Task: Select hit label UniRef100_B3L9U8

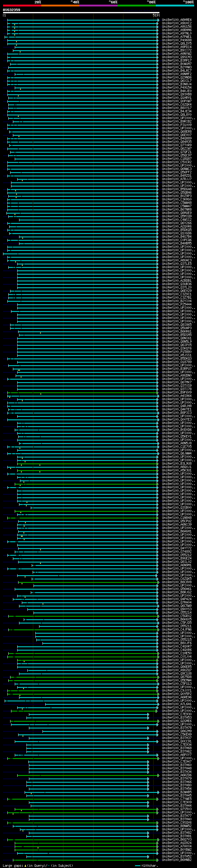Action: click(x=177, y=463)
